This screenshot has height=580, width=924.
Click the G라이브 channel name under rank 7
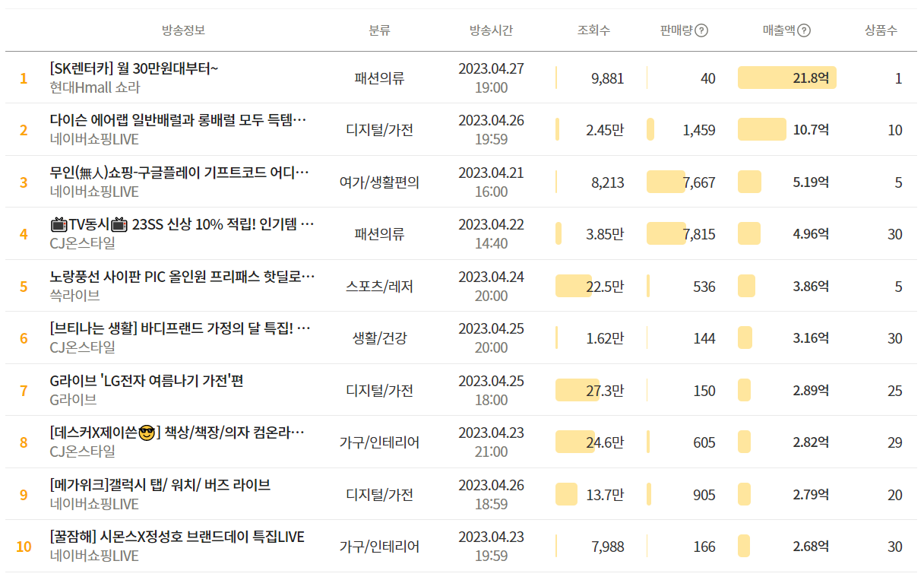pyautogui.click(x=74, y=399)
